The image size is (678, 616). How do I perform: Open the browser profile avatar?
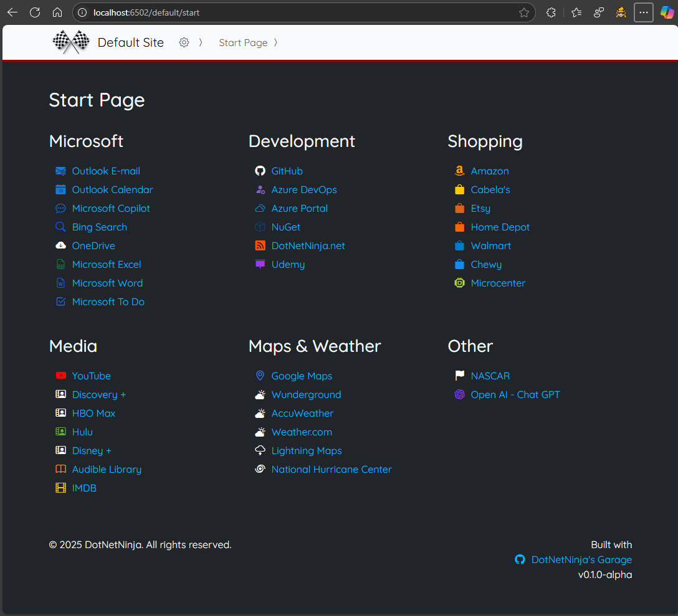(x=621, y=12)
